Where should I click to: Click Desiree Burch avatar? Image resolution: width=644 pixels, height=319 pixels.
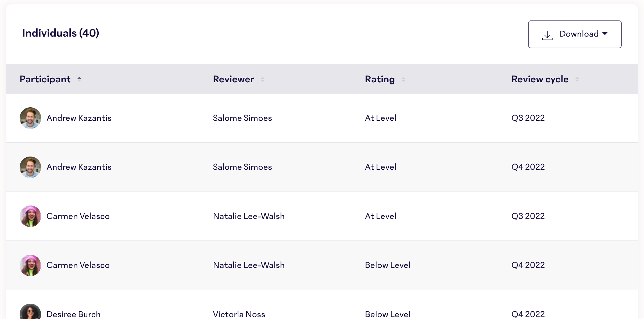pyautogui.click(x=30, y=311)
